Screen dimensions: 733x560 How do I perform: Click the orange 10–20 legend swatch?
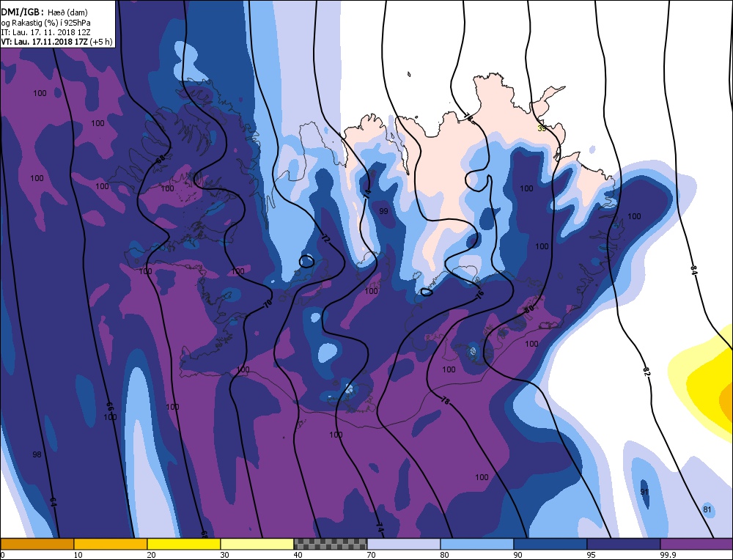(111, 544)
